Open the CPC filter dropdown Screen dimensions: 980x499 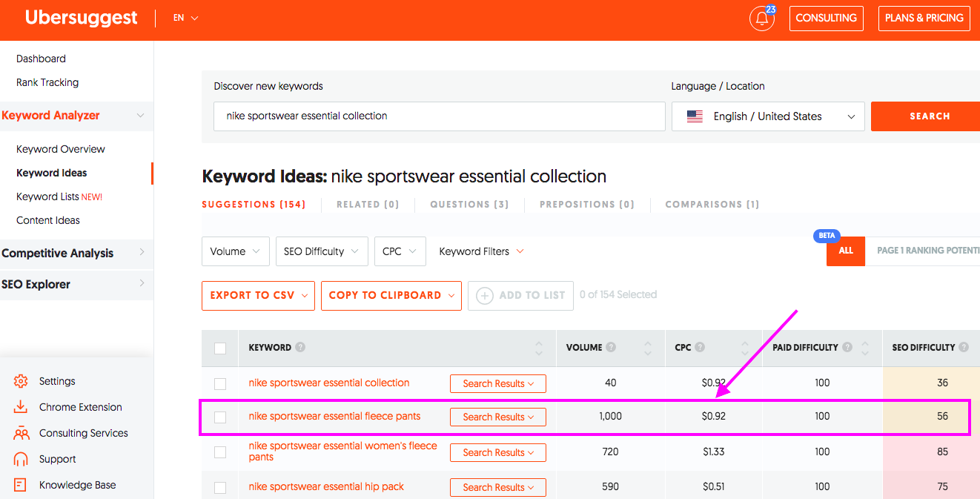coord(400,251)
